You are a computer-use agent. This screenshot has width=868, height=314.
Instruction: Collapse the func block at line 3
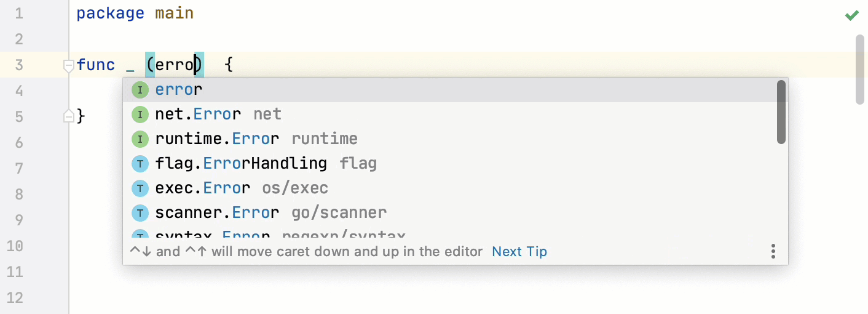coord(69,65)
